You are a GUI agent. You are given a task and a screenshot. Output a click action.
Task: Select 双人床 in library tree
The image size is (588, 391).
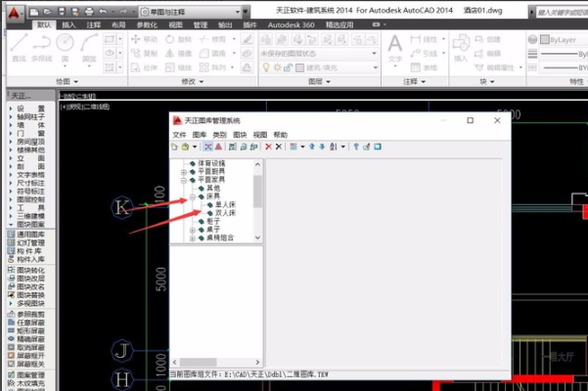pos(225,213)
